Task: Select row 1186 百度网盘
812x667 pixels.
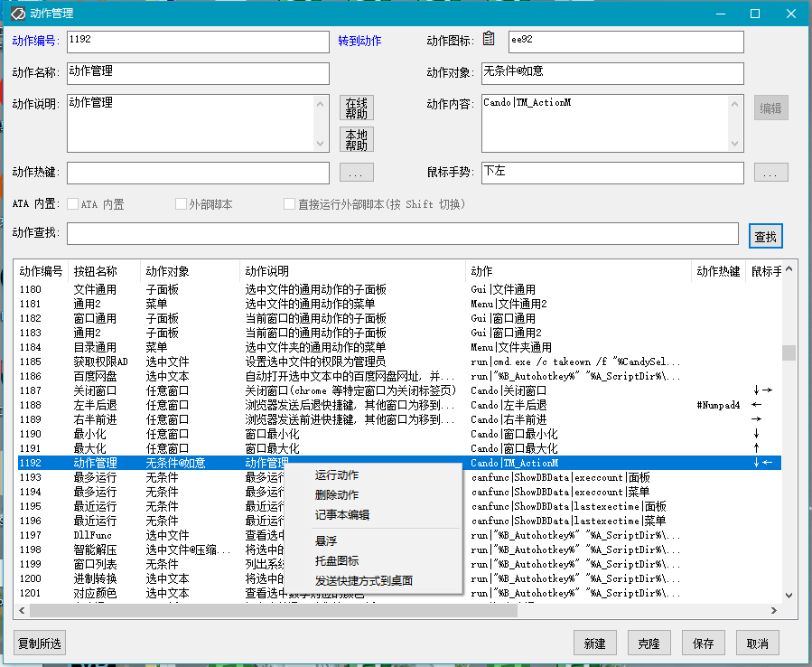Action: pyautogui.click(x=399, y=376)
